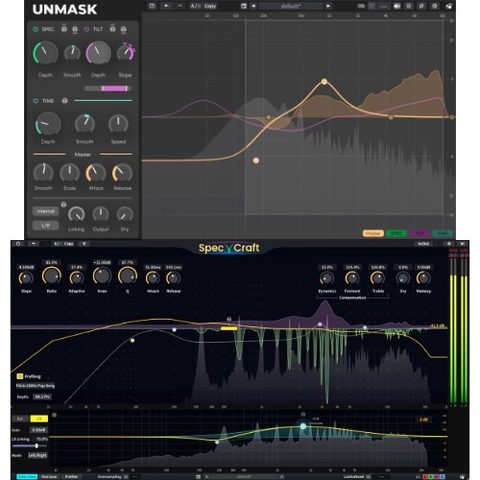Image resolution: width=480 pixels, height=480 pixels.
Task: Adjust the Slope knob in SpecCraft
Action: (x=26, y=278)
